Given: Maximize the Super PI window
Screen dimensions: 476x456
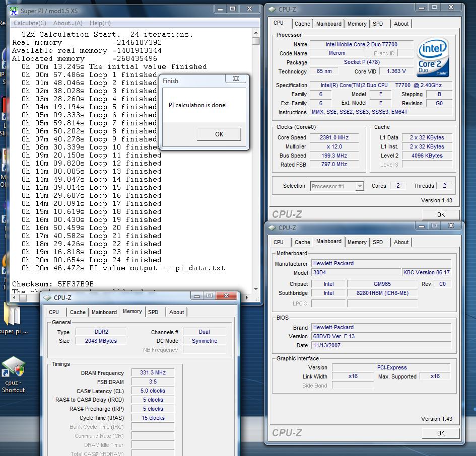Looking at the screenshot, I should 233,9.
